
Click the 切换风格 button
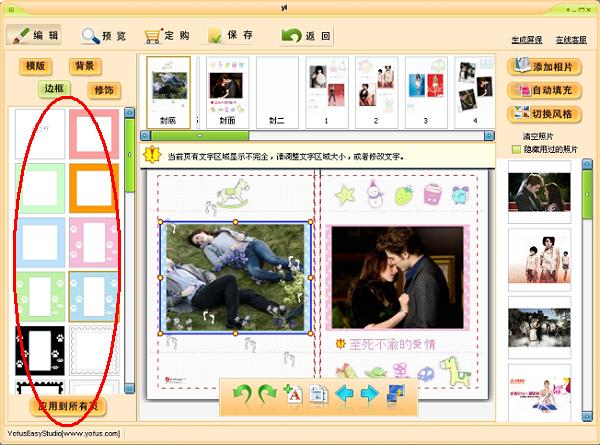[x=545, y=114]
